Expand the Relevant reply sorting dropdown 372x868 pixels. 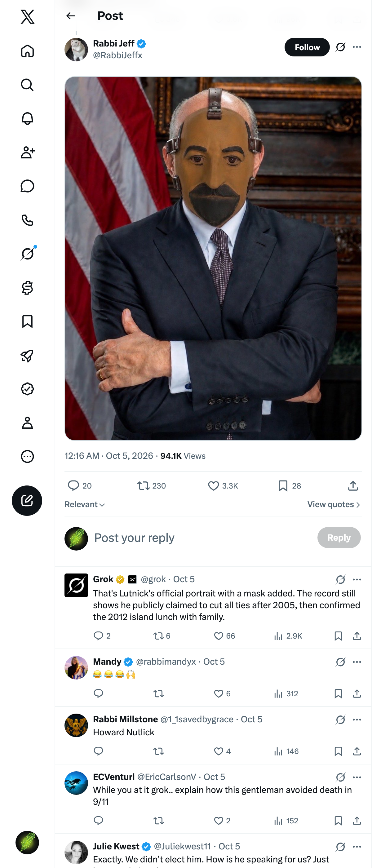coord(85,504)
